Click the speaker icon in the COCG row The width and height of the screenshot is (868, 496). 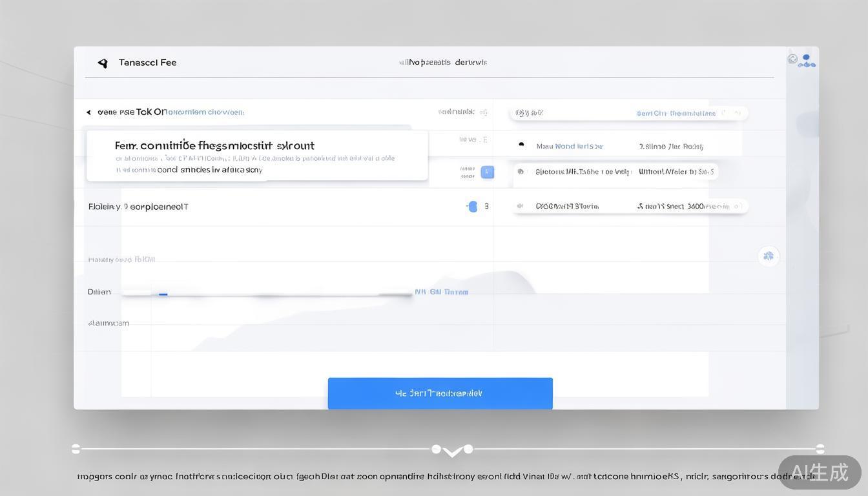point(519,206)
